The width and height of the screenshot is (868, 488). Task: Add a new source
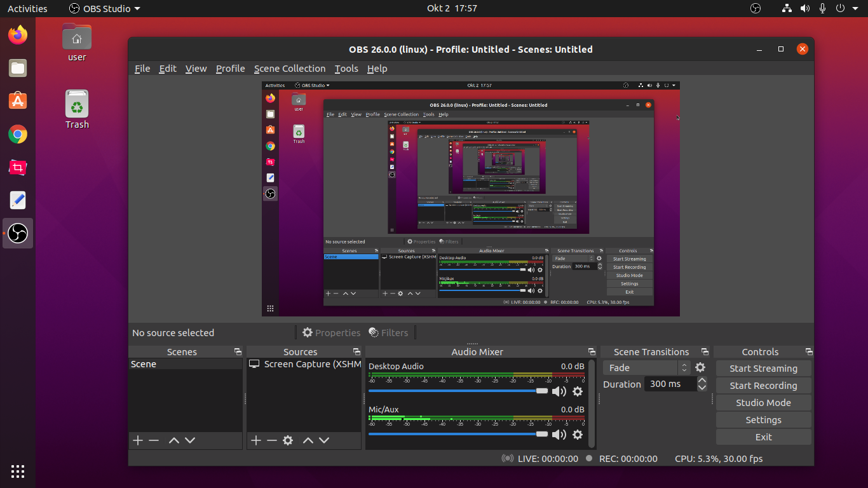[256, 440]
